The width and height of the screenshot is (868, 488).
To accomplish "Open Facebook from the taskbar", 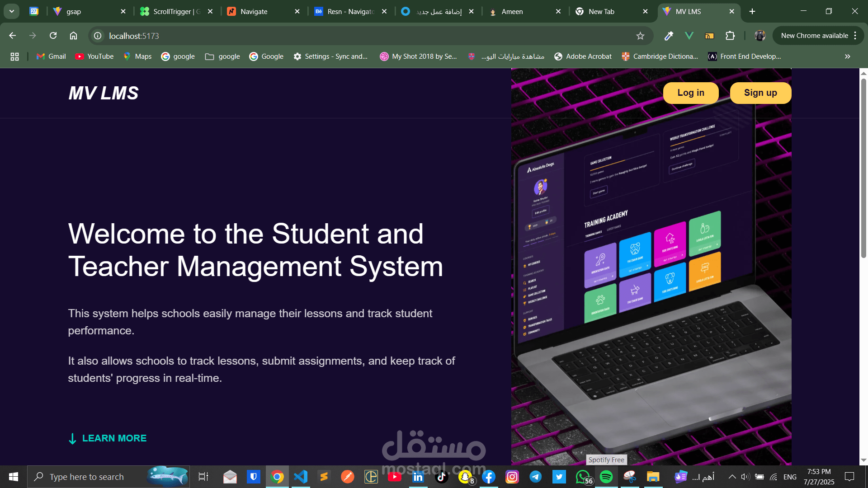I will pos(489,477).
